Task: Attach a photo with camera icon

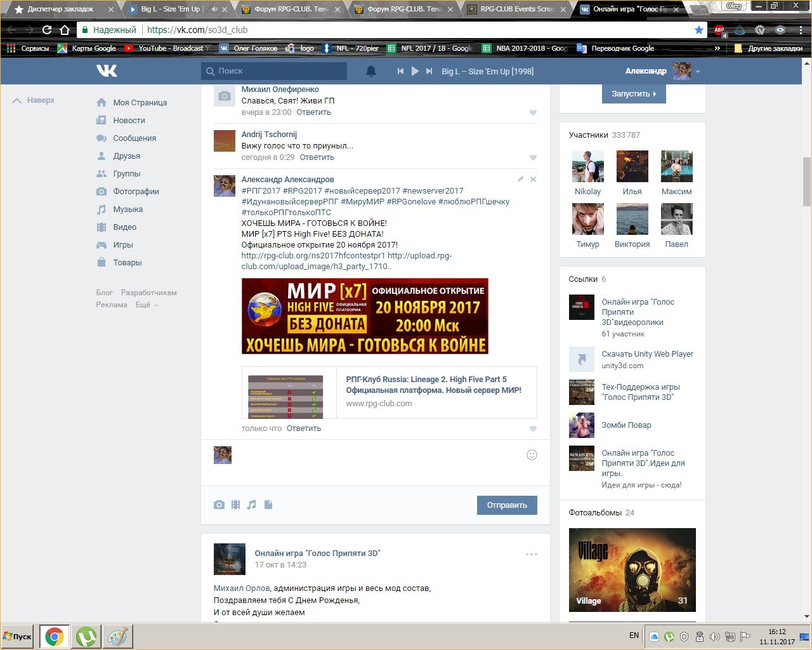Action: [219, 505]
